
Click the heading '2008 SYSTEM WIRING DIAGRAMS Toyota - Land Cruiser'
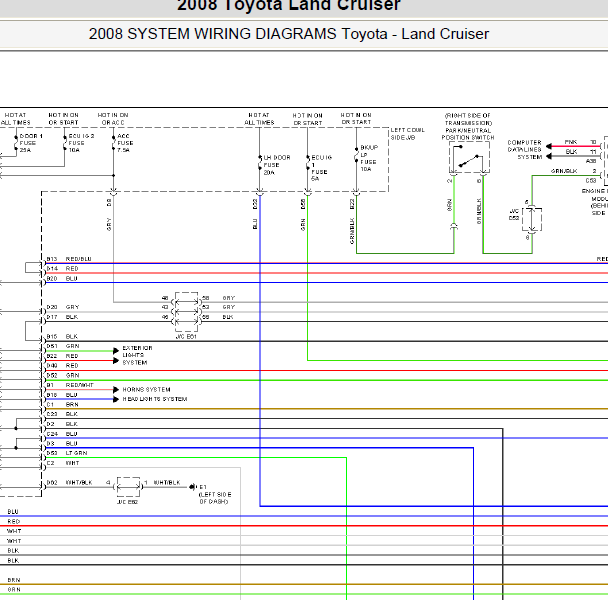(x=288, y=34)
